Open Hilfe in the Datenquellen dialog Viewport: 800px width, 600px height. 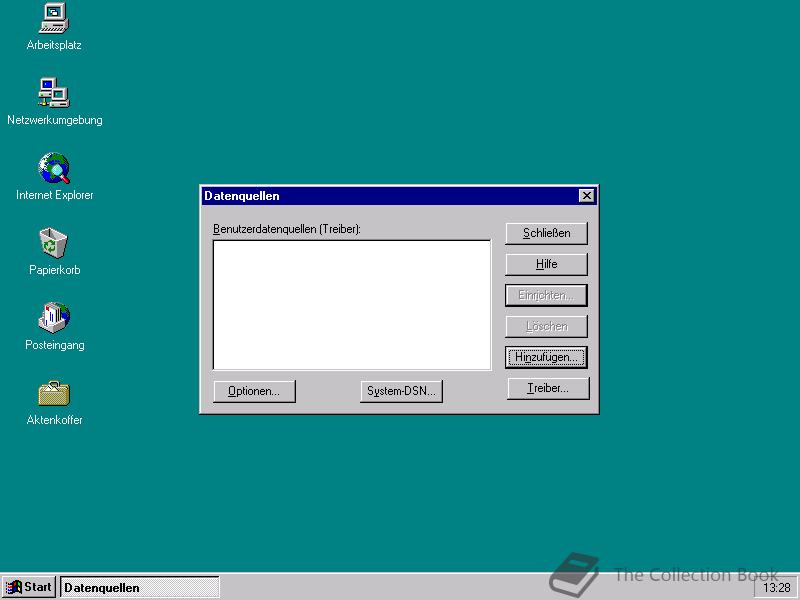(x=546, y=264)
